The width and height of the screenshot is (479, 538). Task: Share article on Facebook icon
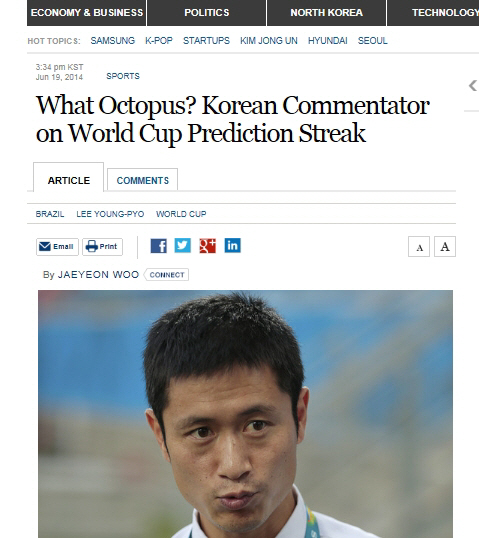(x=159, y=246)
